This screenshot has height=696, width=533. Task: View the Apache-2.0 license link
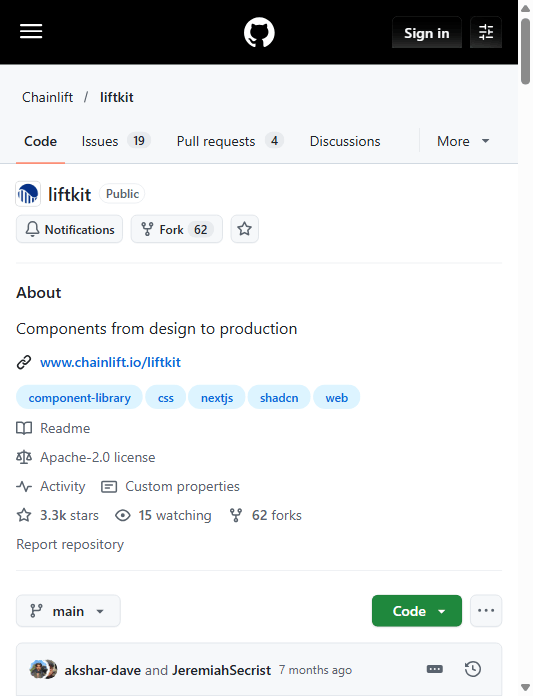pos(98,457)
